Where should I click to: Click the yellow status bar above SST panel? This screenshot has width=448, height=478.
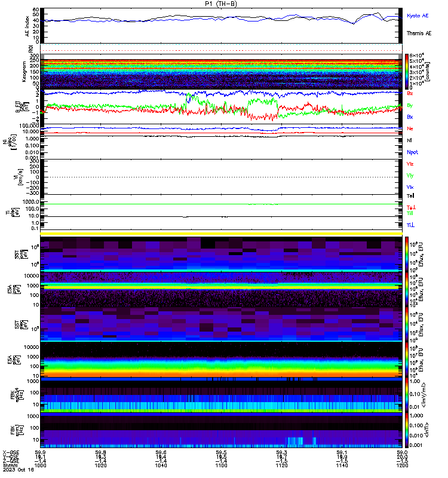[x=221, y=234]
